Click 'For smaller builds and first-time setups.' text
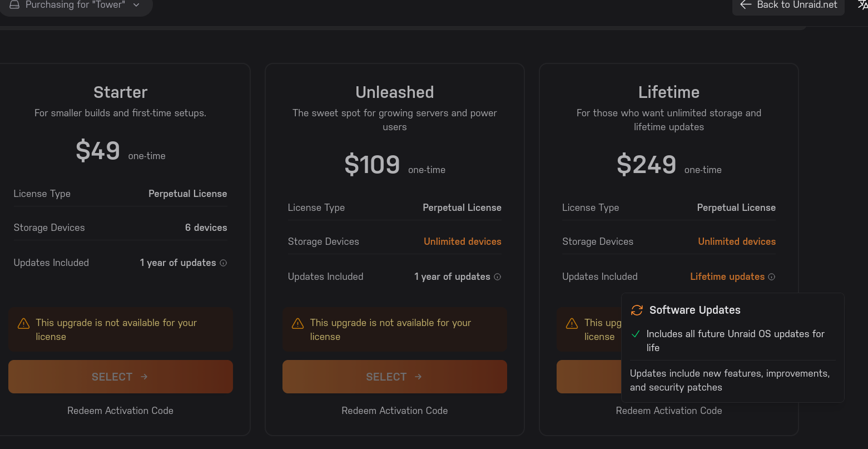This screenshot has height=449, width=868. click(x=121, y=113)
